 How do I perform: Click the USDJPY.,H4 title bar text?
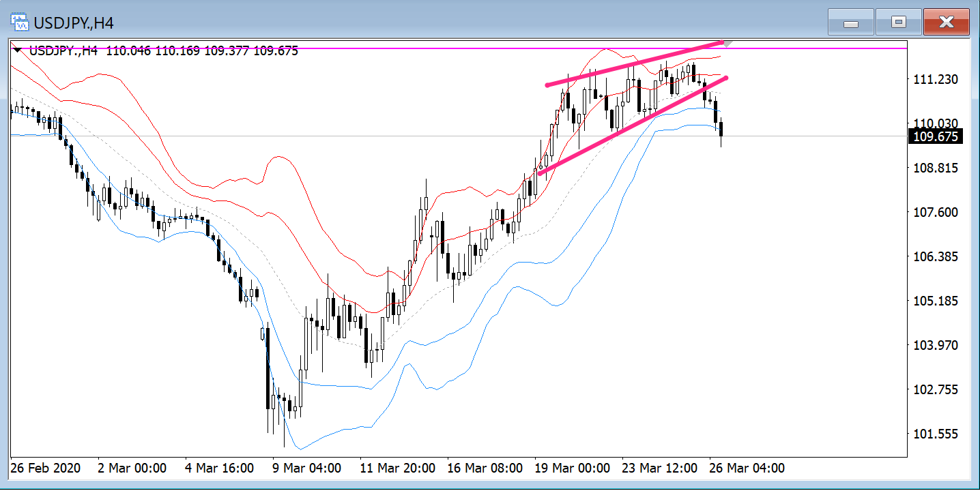point(74,23)
